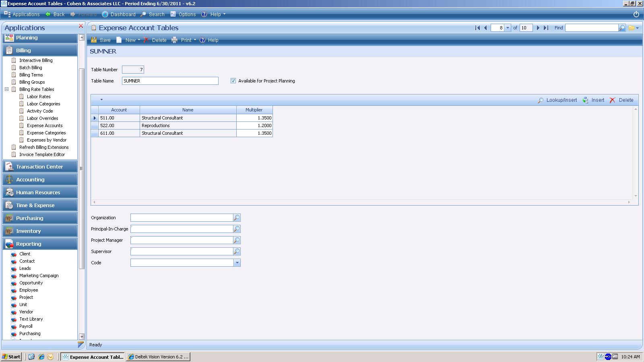Screen dimensions: 644x362
Task: Open the Options menu
Action: (x=183, y=14)
